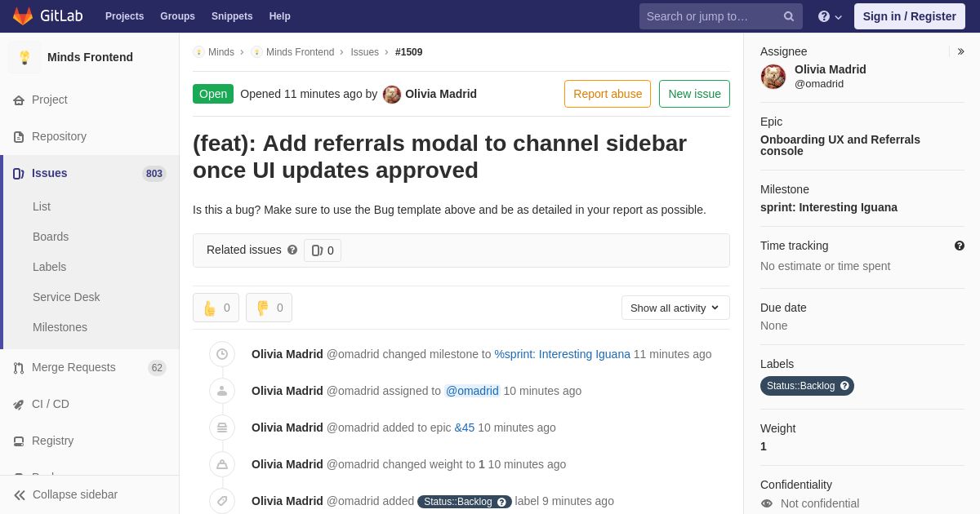The width and height of the screenshot is (980, 514).
Task: Focus the Search or jump to field
Action: 721,16
